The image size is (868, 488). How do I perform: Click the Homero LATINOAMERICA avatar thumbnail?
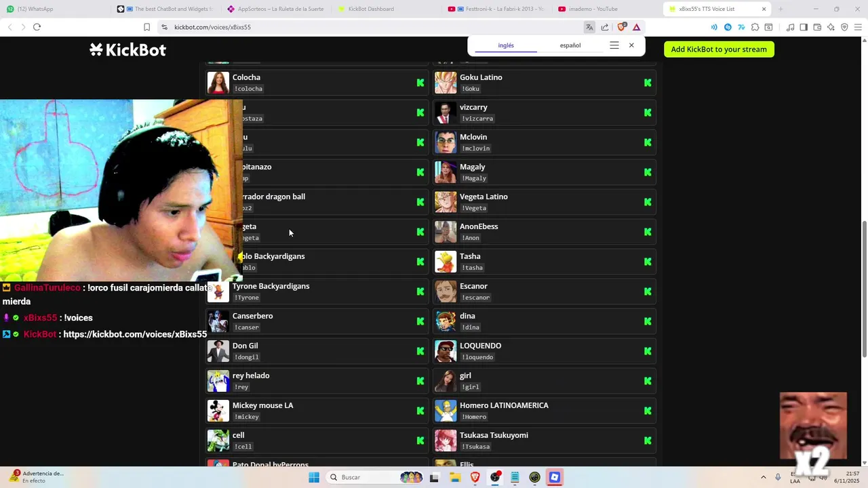446,411
